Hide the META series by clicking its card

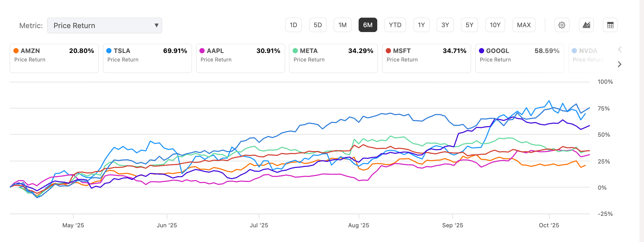333,58
